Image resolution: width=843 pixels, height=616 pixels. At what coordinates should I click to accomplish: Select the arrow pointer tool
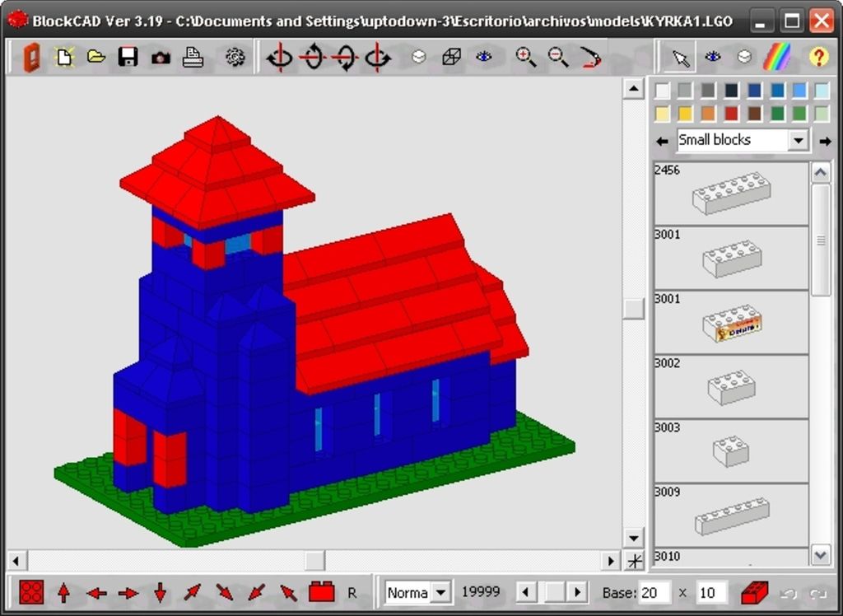click(680, 57)
